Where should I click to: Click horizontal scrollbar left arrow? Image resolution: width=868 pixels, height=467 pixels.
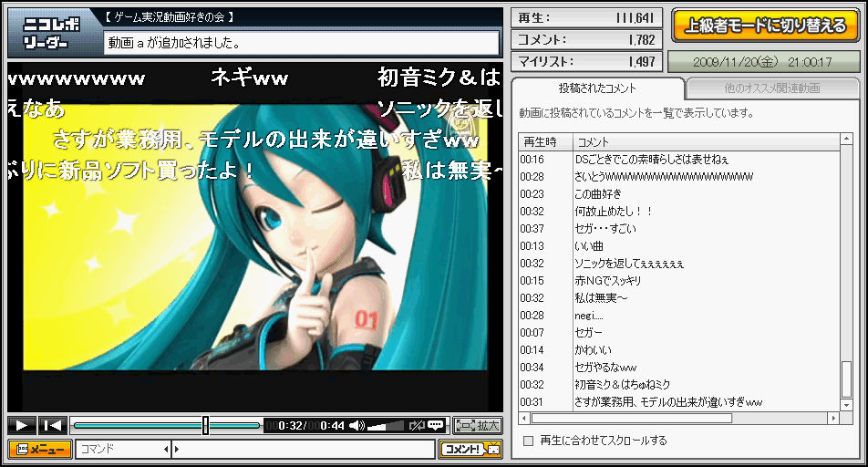pos(524,419)
